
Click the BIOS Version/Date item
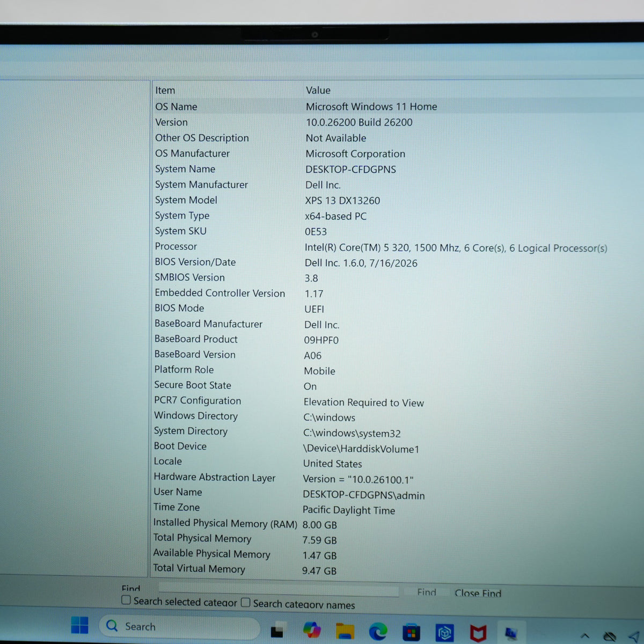pos(195,262)
